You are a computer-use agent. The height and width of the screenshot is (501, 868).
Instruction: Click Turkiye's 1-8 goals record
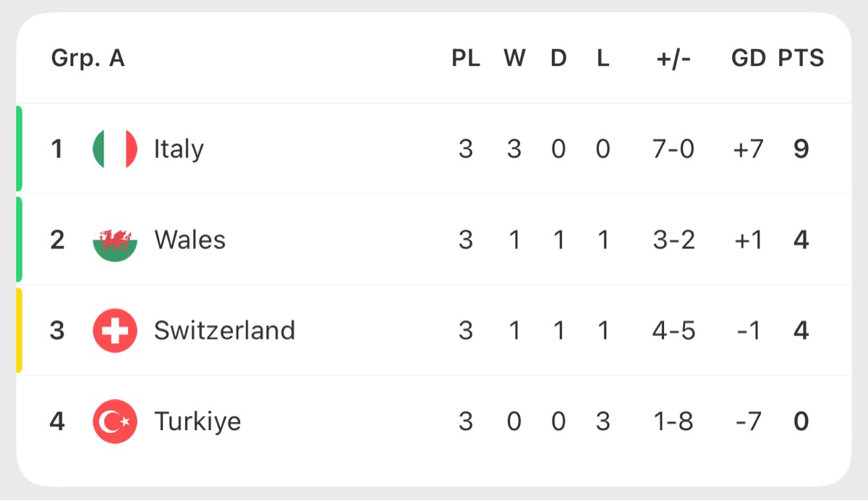673,421
